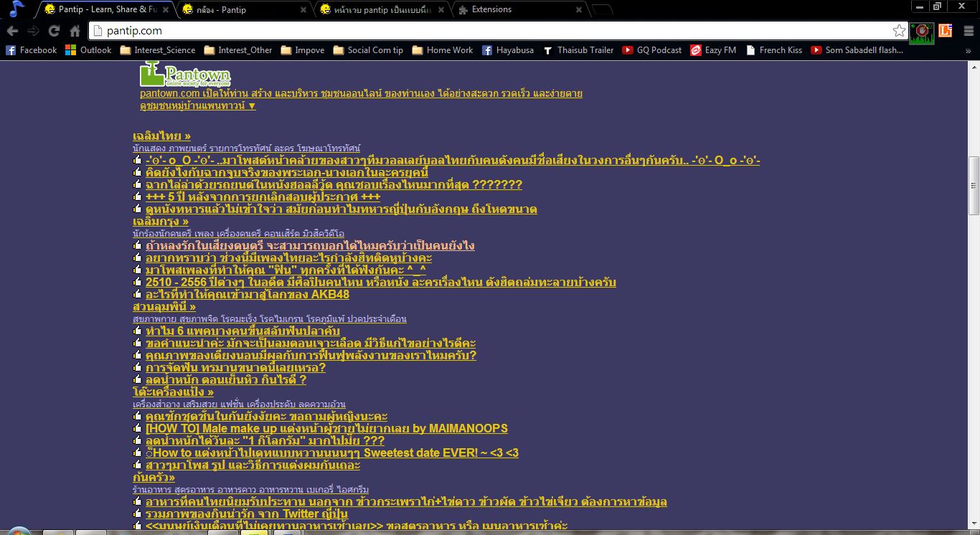980x535 pixels.
Task: Click thumbs-up icon beside the Twitter ญี่ปุ่น topic
Action: tap(138, 513)
